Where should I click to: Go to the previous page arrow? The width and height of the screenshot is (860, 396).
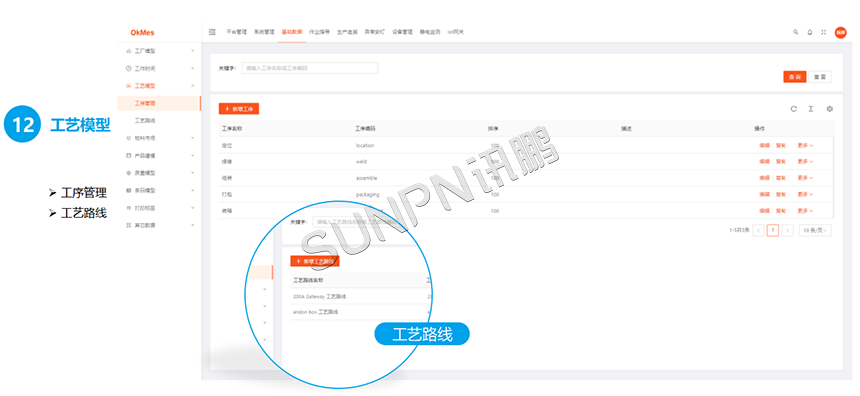pos(759,230)
